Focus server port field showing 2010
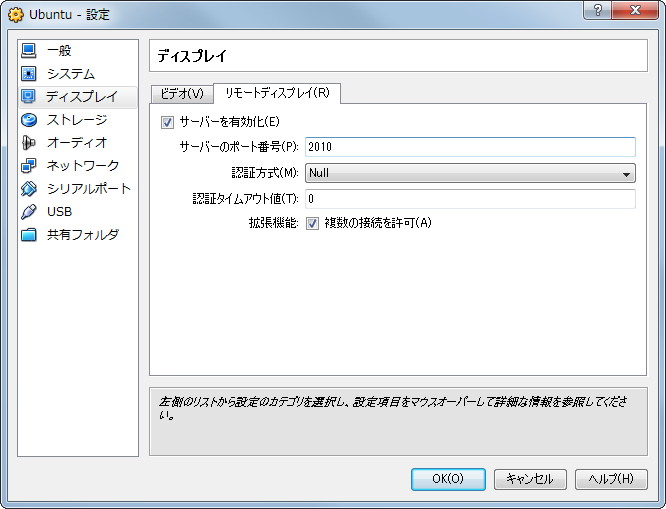This screenshot has width=666, height=509. click(470, 147)
